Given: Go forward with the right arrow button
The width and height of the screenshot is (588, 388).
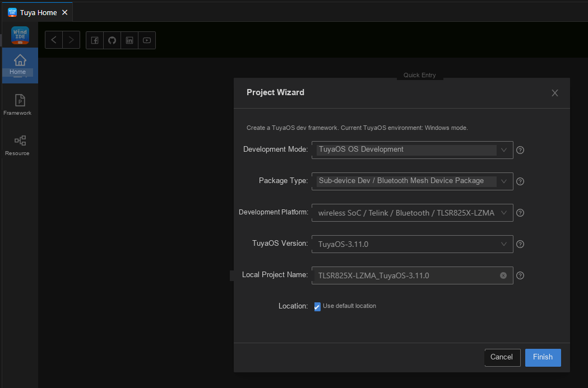Looking at the screenshot, I should [71, 40].
